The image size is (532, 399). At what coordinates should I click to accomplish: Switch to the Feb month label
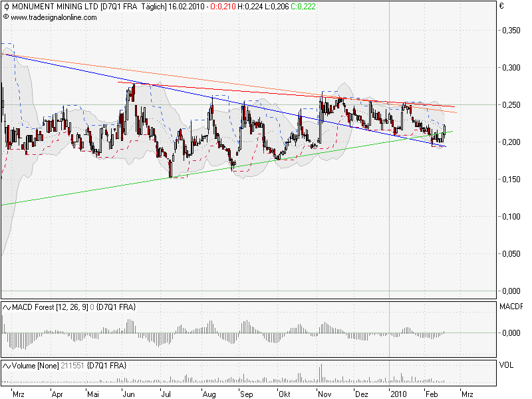click(432, 393)
